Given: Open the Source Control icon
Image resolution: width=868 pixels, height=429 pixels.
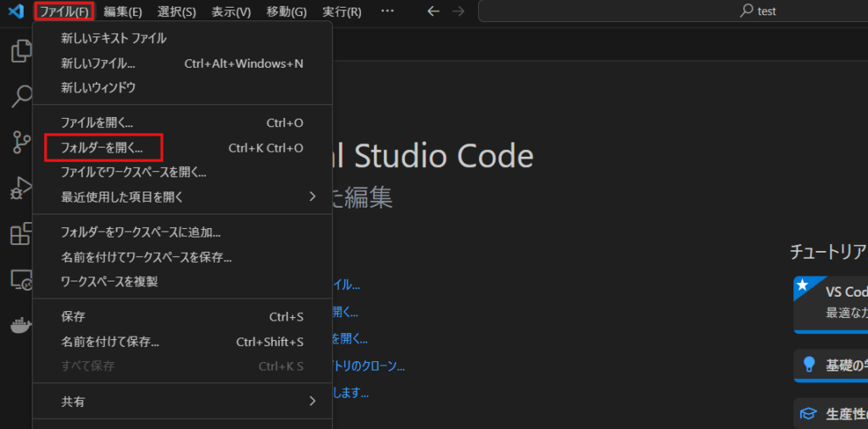Looking at the screenshot, I should [20, 142].
